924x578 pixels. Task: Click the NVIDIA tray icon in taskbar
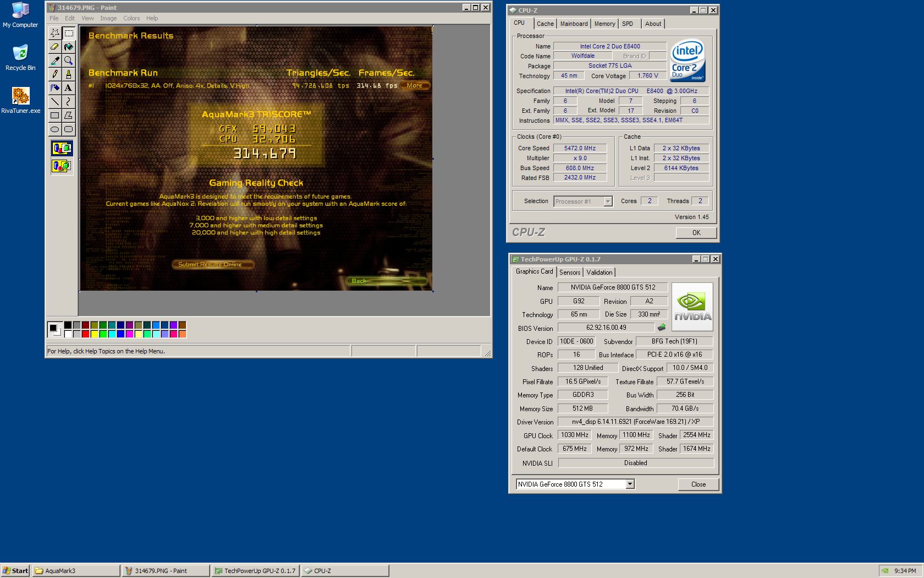[884, 571]
